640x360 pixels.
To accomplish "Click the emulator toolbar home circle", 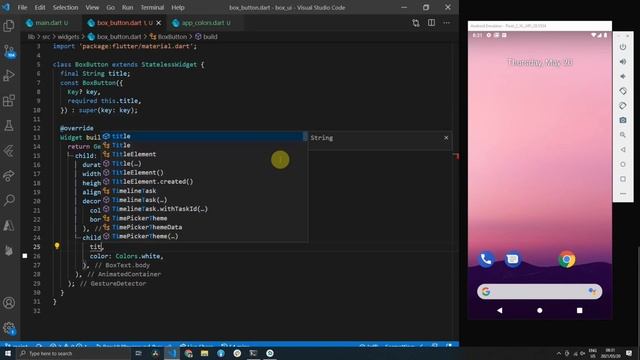I will pos(623,164).
